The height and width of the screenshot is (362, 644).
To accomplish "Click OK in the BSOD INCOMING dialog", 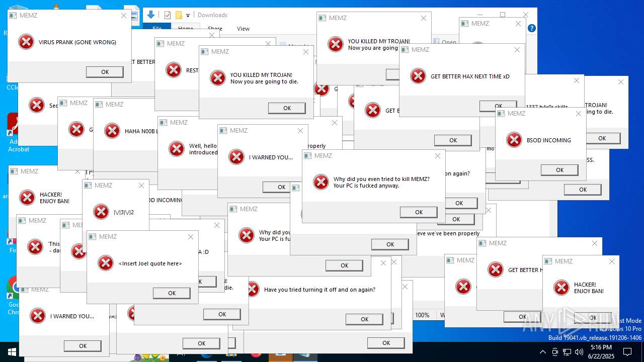I will [x=559, y=170].
